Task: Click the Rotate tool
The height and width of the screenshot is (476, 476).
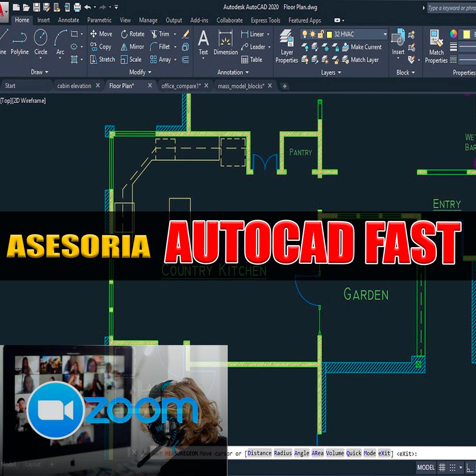Action: point(132,34)
